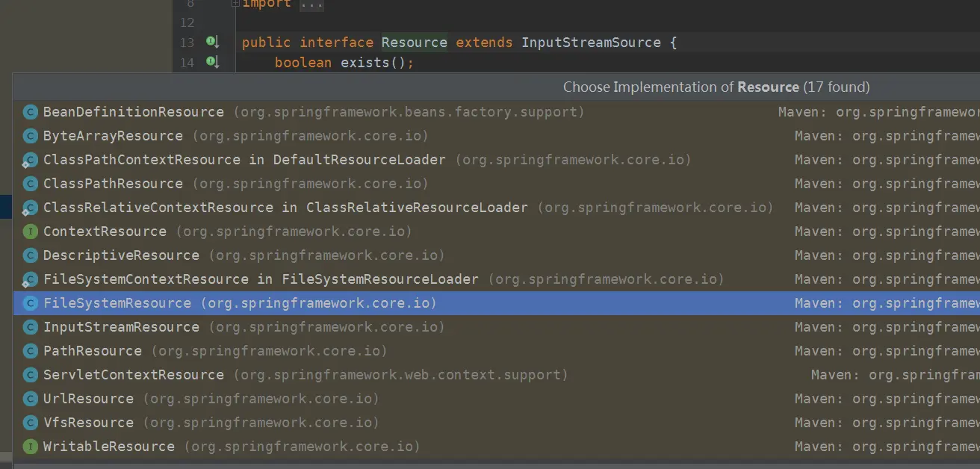Expand the folded import statements
This screenshot has height=469, width=980.
(236, 4)
